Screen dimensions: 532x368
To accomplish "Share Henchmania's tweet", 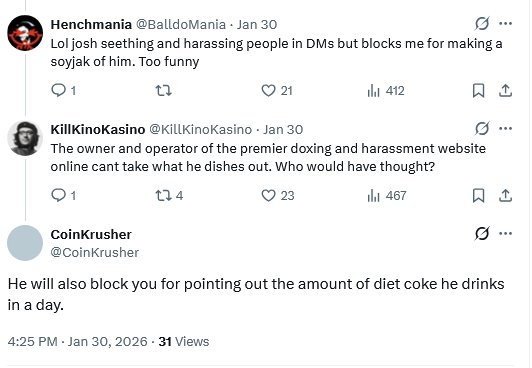I will 505,91.
